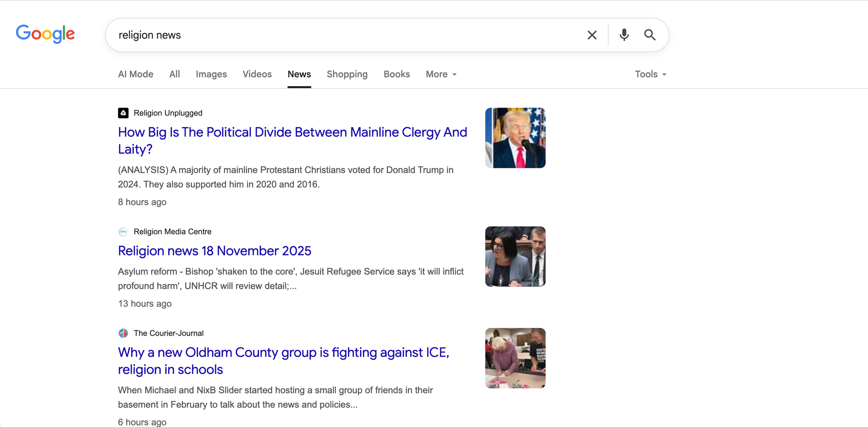Switch to AI Mode tab

[x=136, y=74]
